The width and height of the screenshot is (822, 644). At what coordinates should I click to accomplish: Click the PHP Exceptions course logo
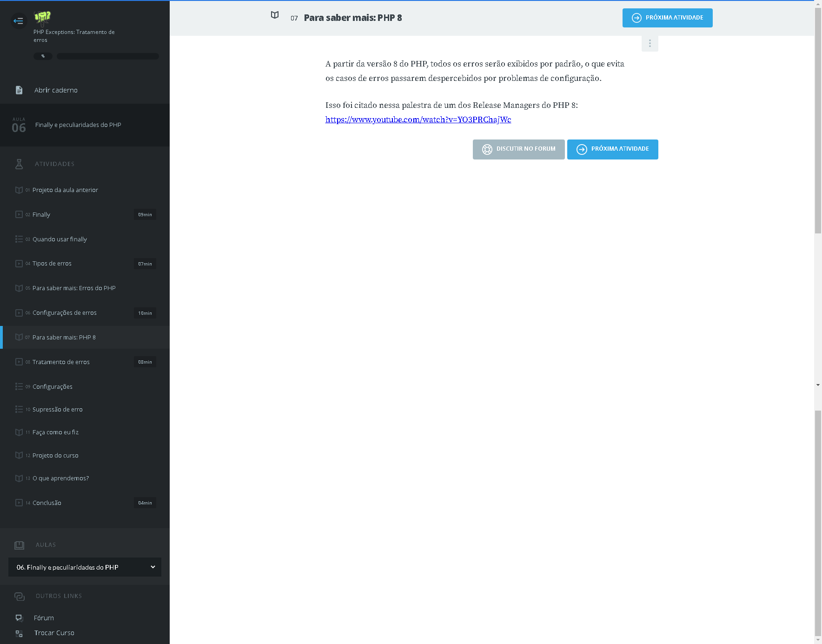coord(42,18)
